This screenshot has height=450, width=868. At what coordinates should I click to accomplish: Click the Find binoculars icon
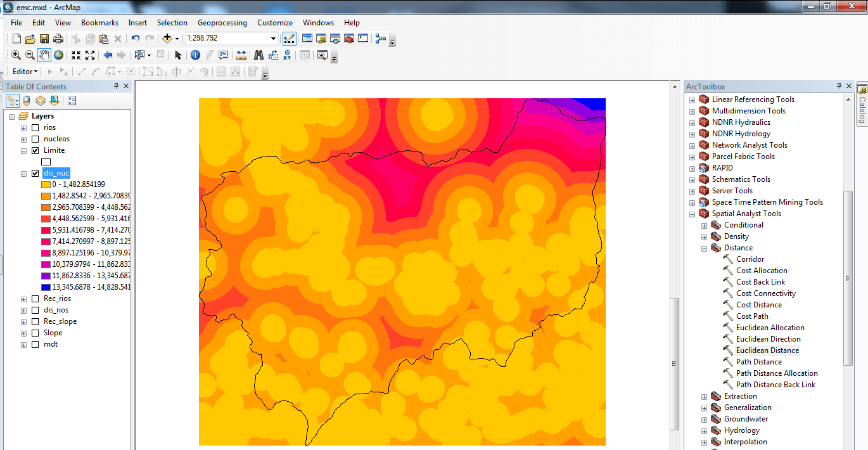coord(258,55)
